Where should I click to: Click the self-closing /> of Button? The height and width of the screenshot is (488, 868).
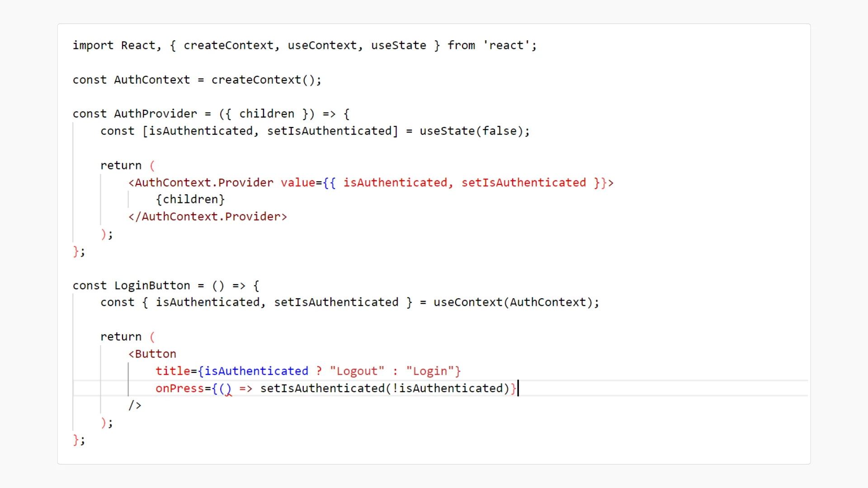click(135, 405)
